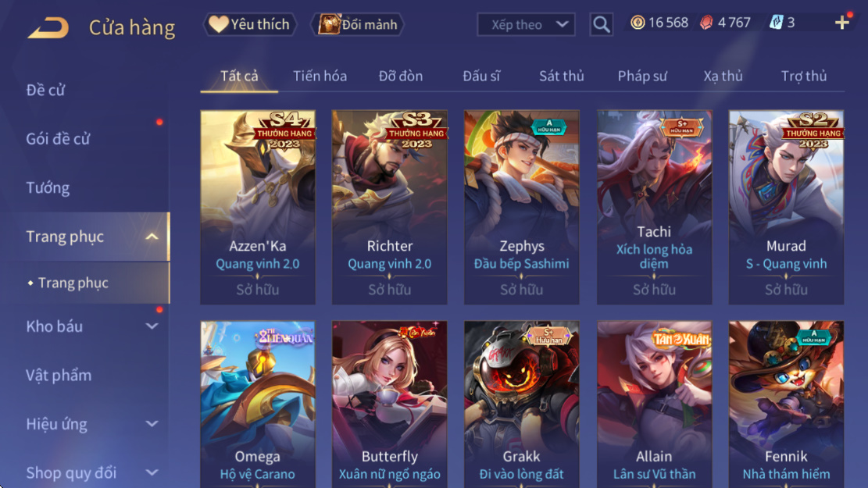Open Yêu thích favorites heart button
The width and height of the screenshot is (868, 488).
coord(250,24)
